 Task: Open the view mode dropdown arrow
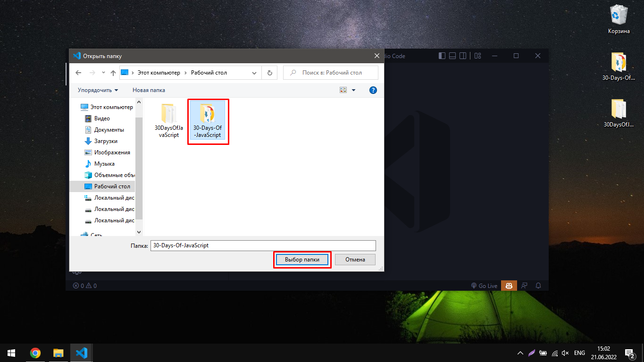tap(353, 90)
